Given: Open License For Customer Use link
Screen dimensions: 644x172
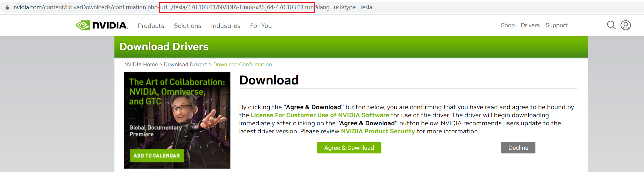Looking at the screenshot, I should tap(320, 115).
